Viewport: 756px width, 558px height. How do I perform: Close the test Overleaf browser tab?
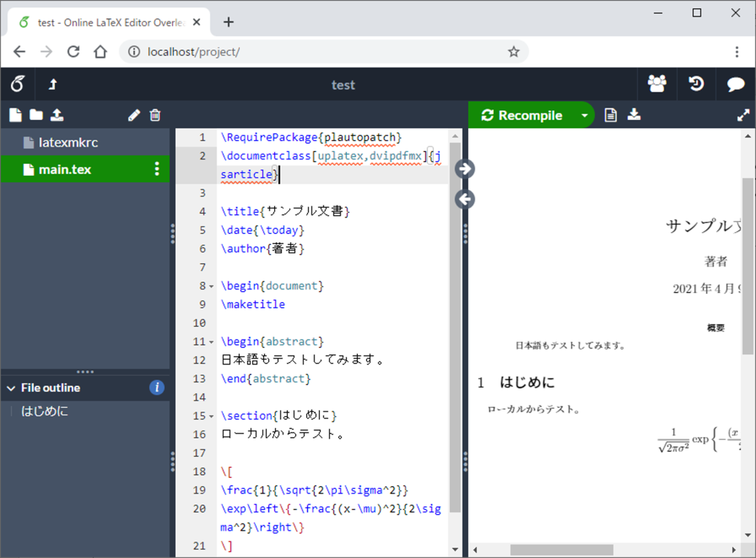pyautogui.click(x=197, y=22)
